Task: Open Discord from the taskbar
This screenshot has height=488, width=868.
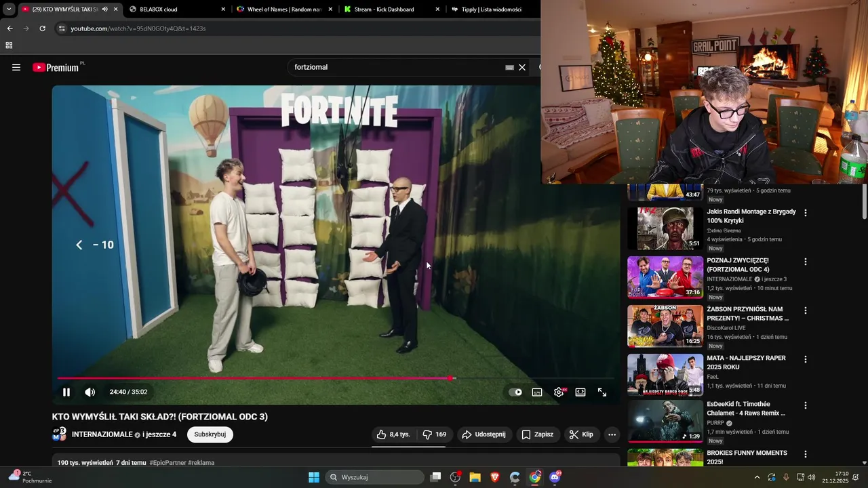Action: click(x=555, y=477)
